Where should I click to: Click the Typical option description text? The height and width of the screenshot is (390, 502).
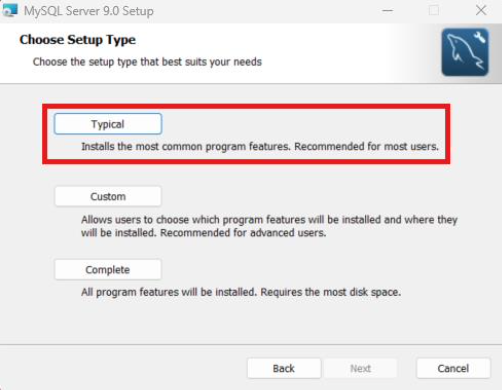coord(260,146)
